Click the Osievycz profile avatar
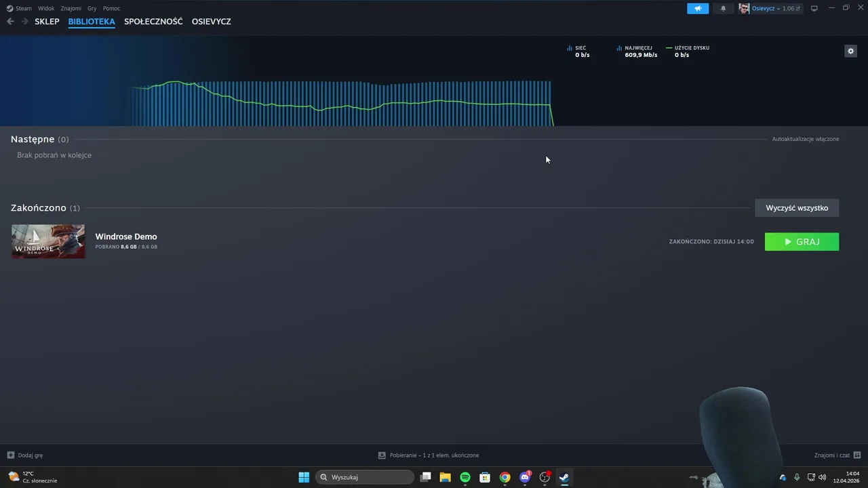The image size is (868, 488). (744, 8)
